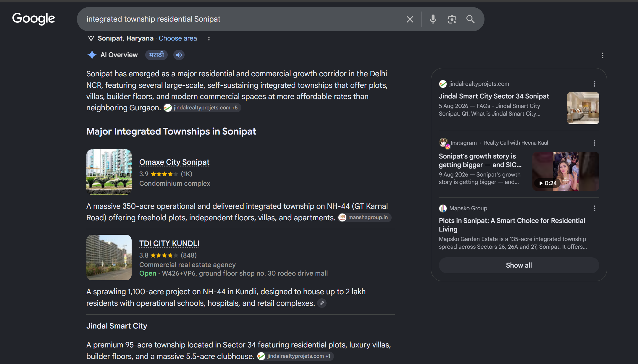638x364 pixels.
Task: Open TDI CITY KUNDLI link
Action: pos(169,244)
